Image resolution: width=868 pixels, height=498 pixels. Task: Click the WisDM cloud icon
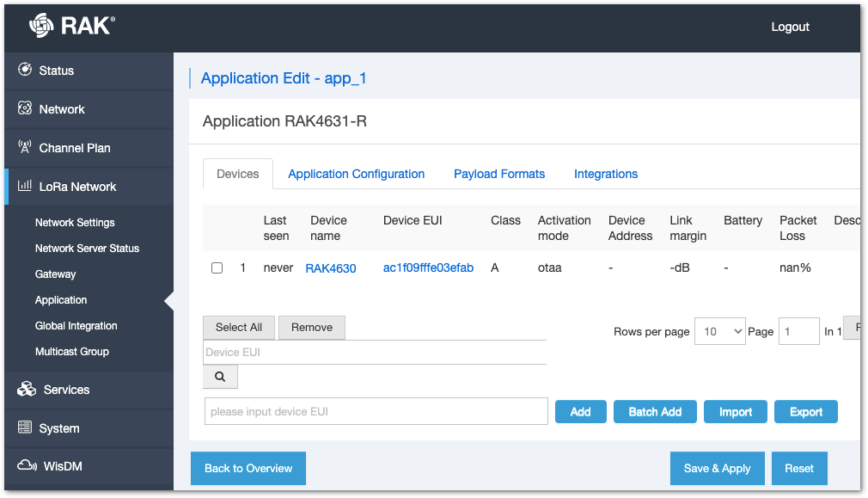28,465
